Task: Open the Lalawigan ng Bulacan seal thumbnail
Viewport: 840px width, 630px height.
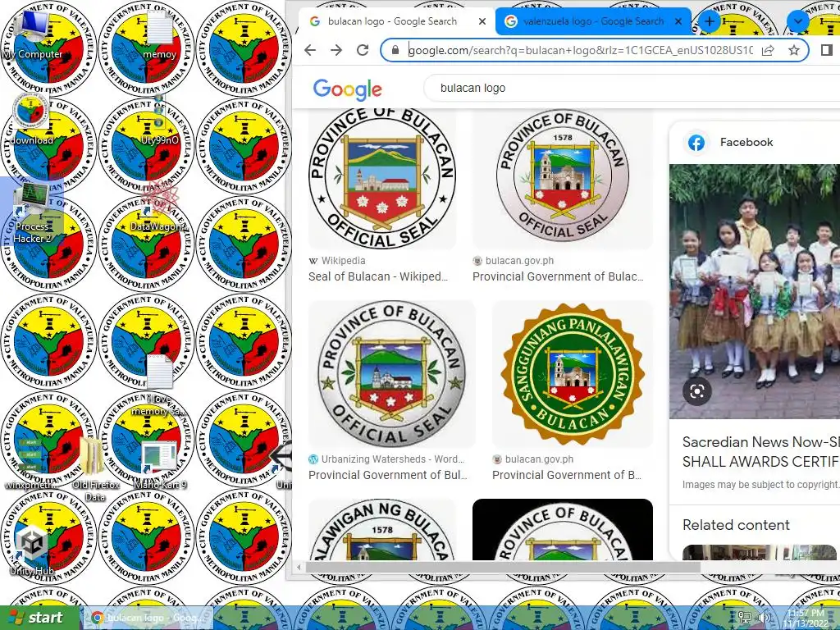Action: tap(382, 529)
